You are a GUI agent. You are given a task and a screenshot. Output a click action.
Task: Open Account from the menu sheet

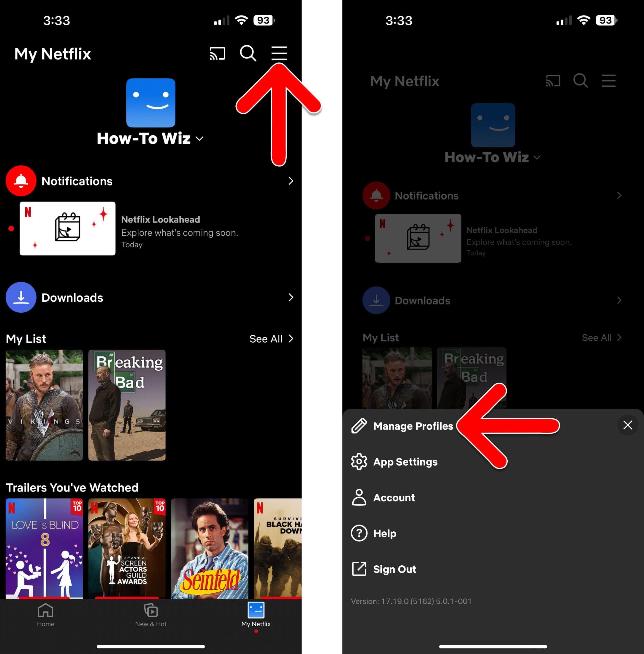(x=394, y=498)
